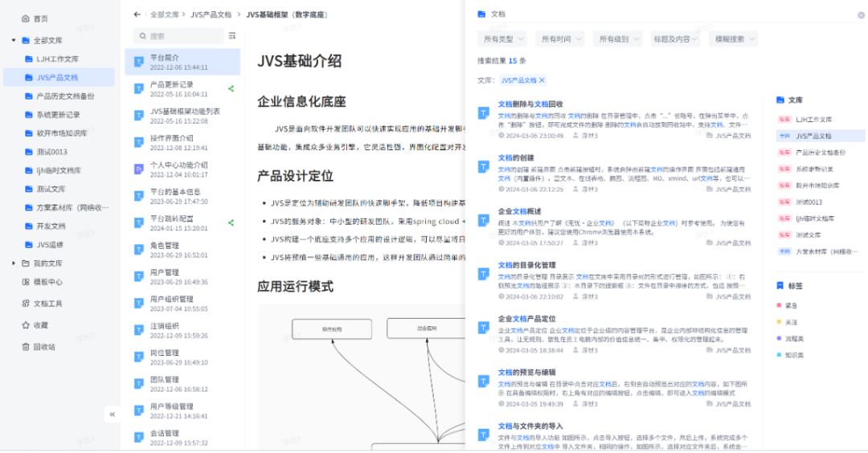Click the green share icon on 产品更新记录
The image size is (868, 453).
(x=231, y=89)
